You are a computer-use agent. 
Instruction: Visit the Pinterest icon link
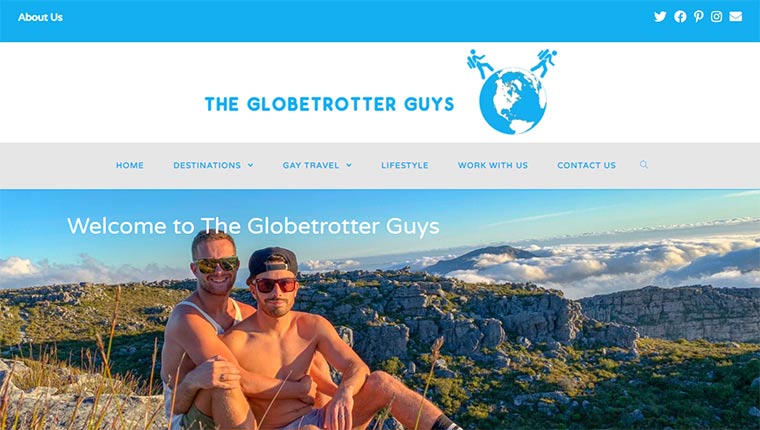point(698,16)
